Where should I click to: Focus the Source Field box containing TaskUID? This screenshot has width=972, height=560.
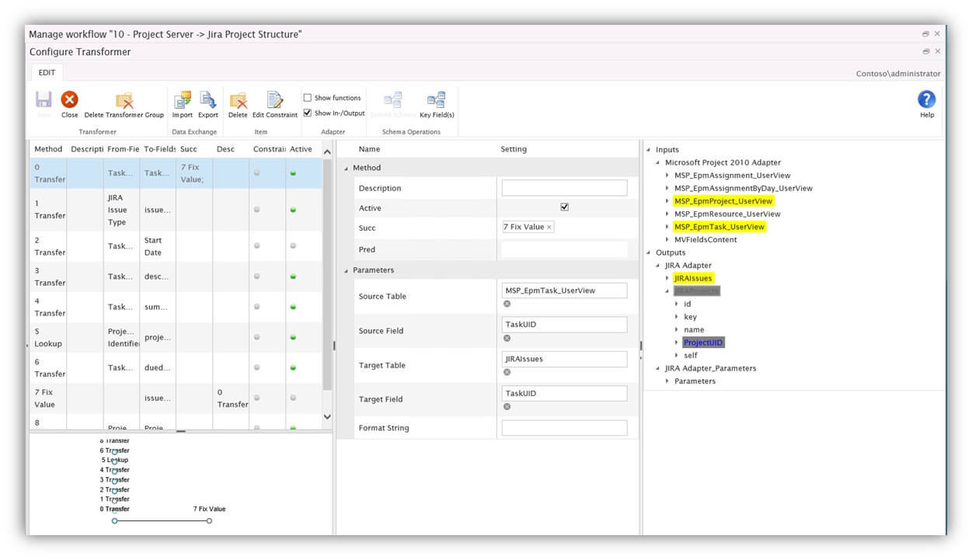(564, 325)
